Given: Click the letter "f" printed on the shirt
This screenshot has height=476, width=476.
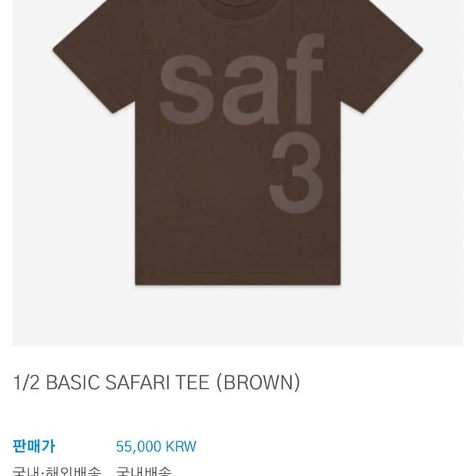Looking at the screenshot, I should (306, 79).
